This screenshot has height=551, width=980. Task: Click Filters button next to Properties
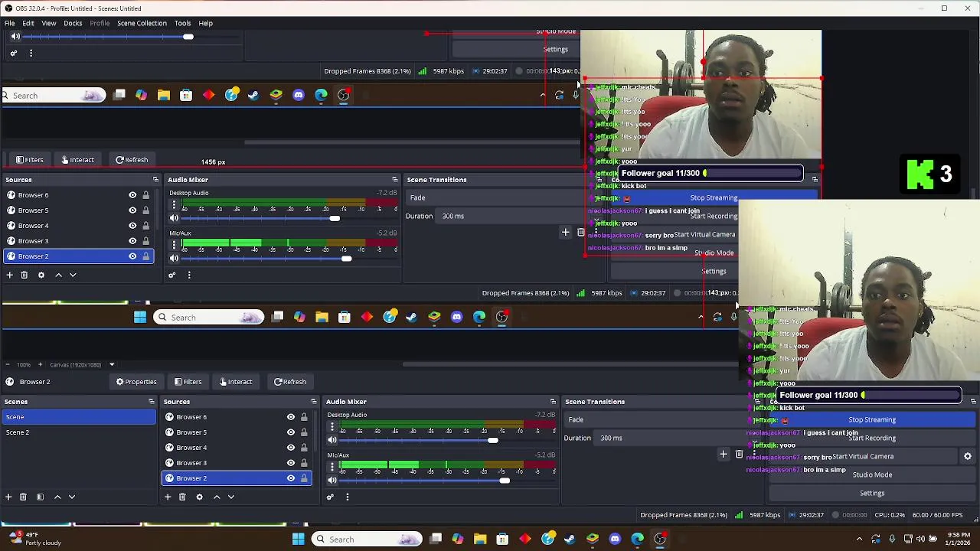coord(188,382)
